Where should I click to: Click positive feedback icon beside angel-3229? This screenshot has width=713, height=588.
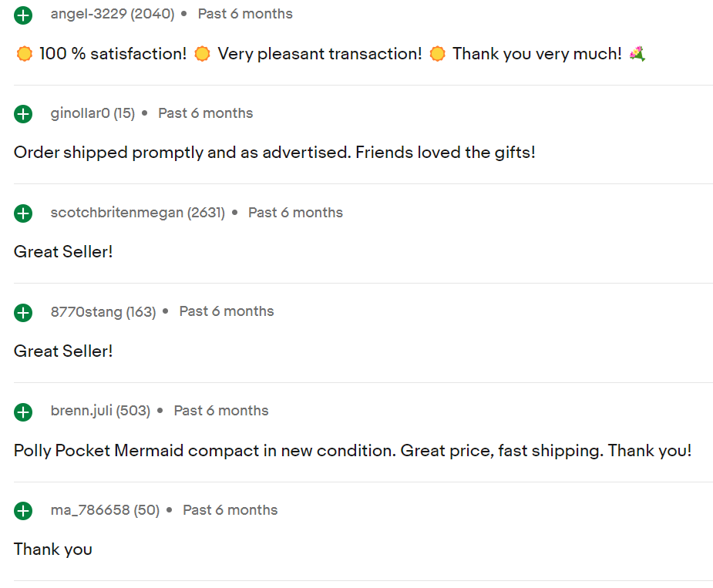click(23, 15)
